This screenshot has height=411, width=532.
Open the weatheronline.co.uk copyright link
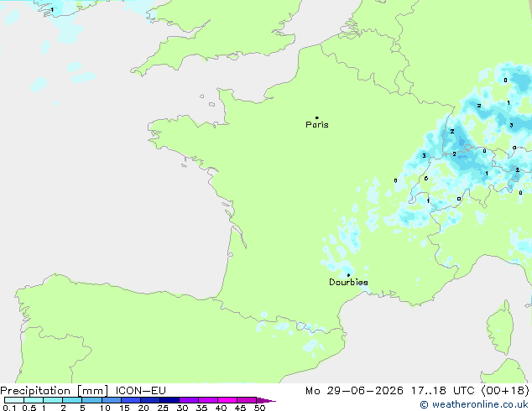(474, 404)
